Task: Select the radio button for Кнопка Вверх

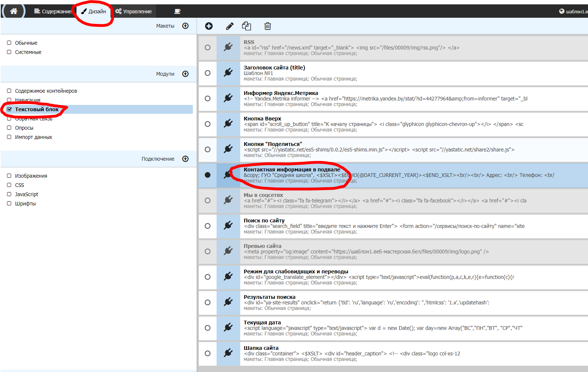Action: [x=208, y=124]
